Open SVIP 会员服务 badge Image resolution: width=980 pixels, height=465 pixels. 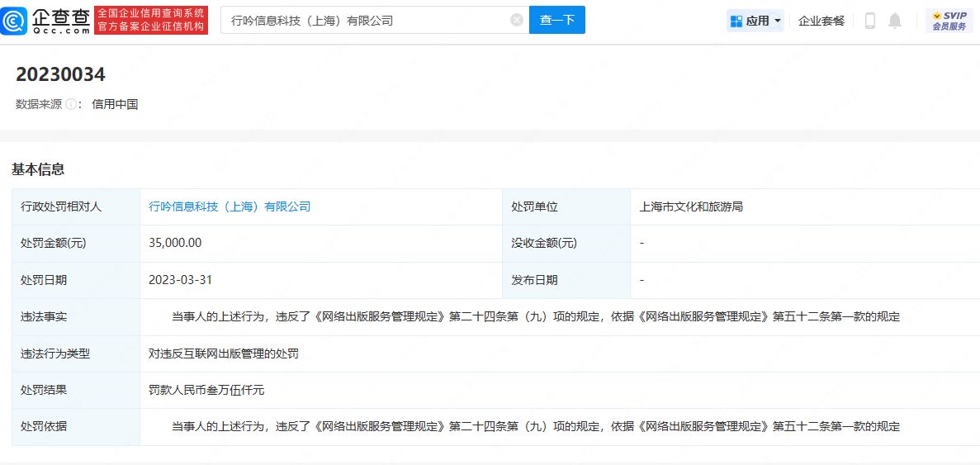coord(949,21)
